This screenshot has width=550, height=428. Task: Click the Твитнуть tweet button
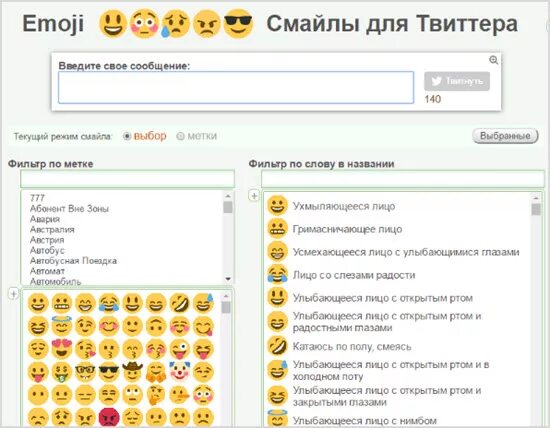(457, 81)
